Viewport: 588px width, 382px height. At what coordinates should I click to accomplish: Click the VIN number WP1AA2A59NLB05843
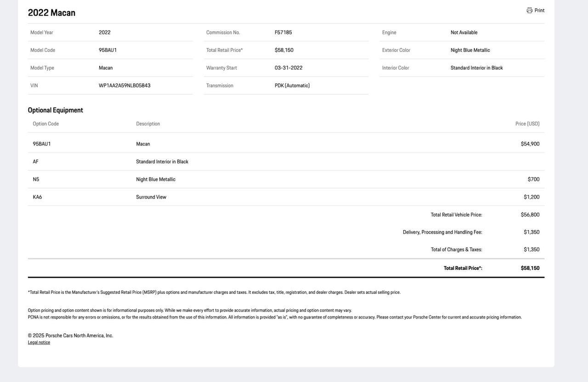click(124, 86)
